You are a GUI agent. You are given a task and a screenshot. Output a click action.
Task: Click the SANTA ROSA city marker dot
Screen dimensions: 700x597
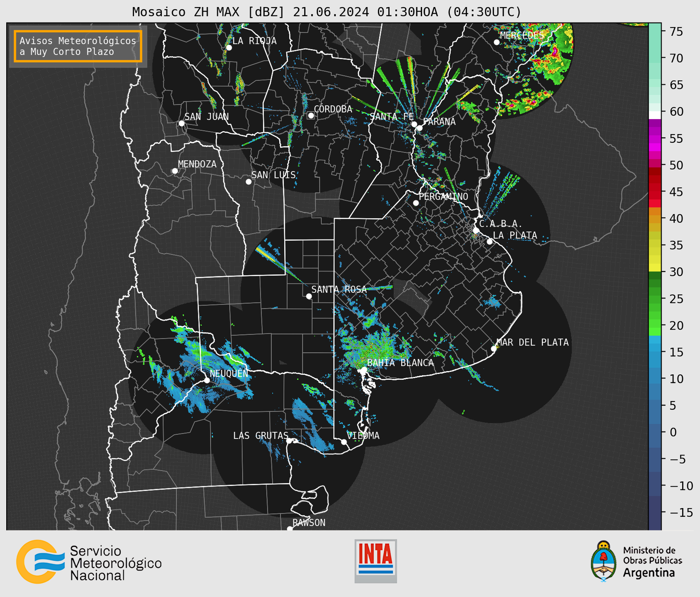pos(309,296)
